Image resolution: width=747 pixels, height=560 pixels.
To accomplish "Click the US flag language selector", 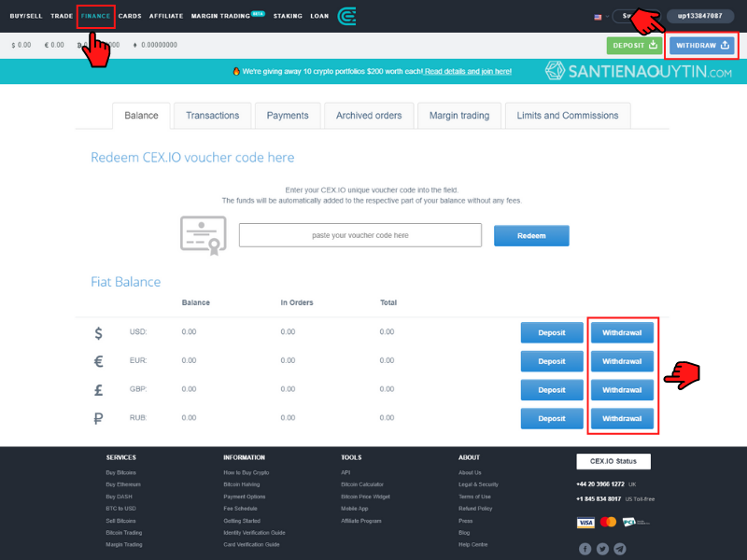I will click(x=598, y=17).
